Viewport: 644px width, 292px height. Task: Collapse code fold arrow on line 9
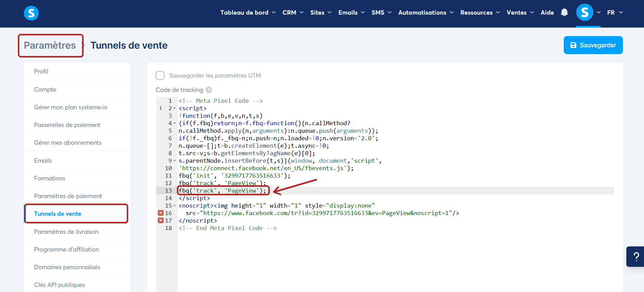tap(175, 161)
